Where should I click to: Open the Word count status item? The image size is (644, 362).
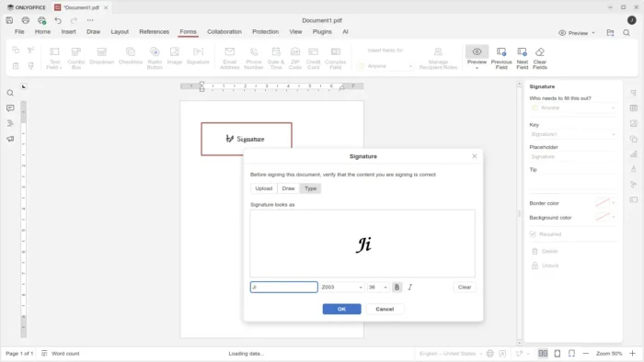coord(61,354)
